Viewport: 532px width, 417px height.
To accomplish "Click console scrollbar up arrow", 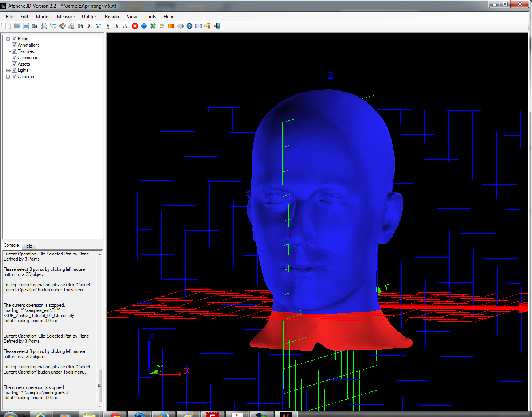I will click(x=100, y=254).
